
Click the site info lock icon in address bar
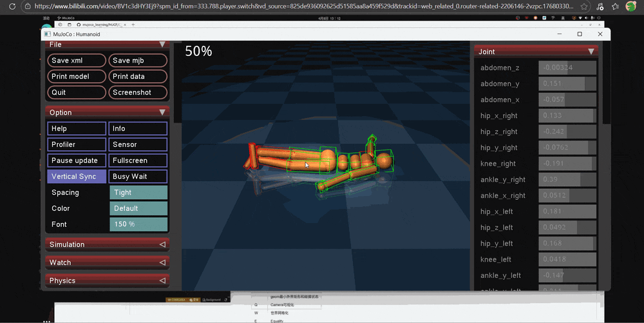coord(28,6)
